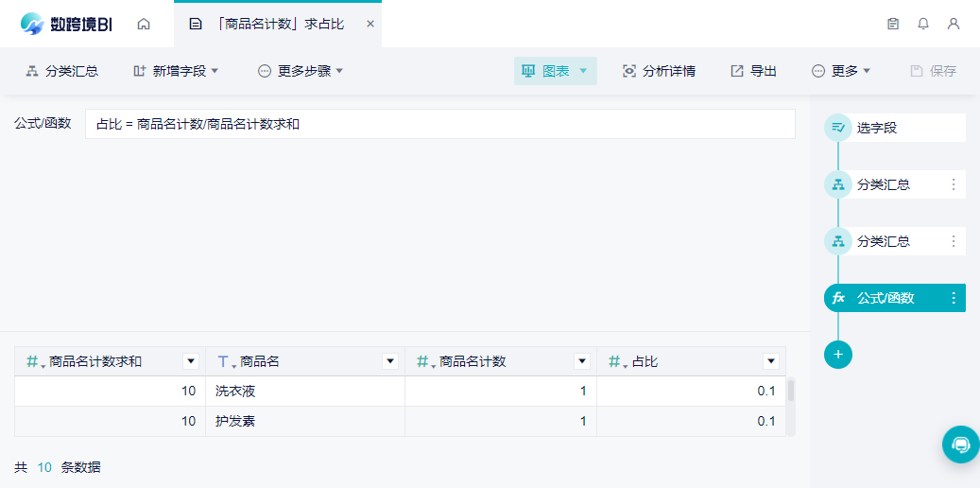980x488 pixels.
Task: Open 商品名 column dropdown
Action: (390, 361)
